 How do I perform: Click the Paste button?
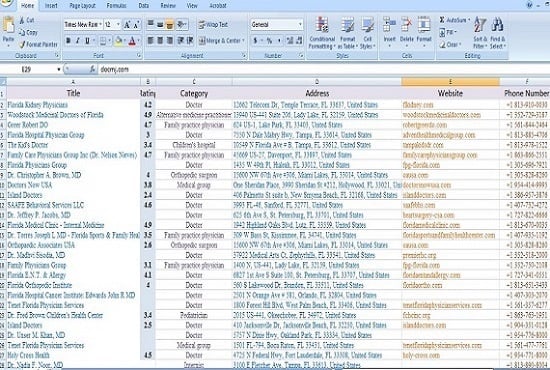click(8, 30)
